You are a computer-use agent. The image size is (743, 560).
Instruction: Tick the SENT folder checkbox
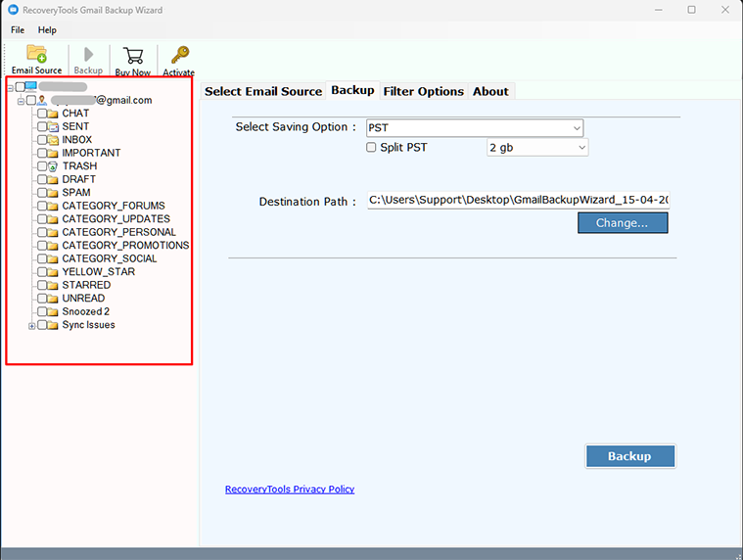click(x=42, y=126)
